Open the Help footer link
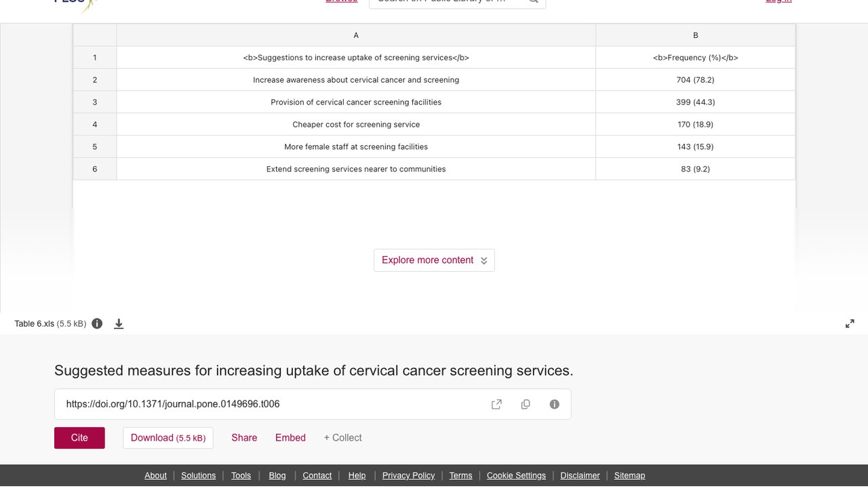 357,475
